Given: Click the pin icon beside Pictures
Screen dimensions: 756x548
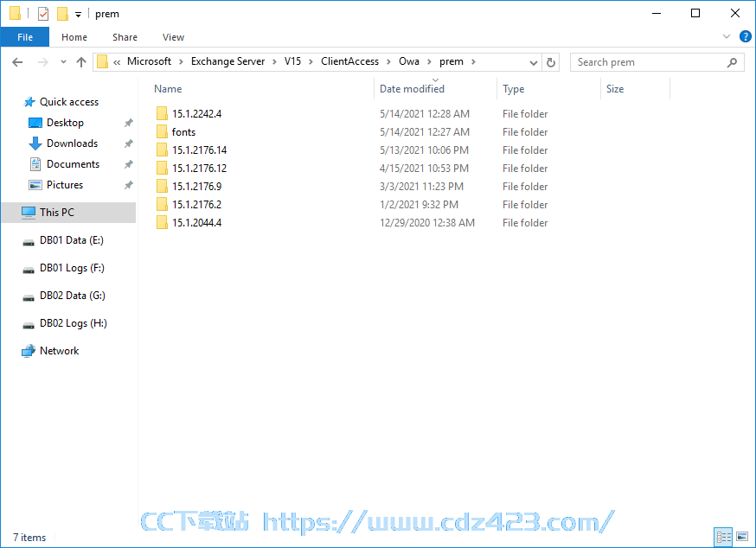Looking at the screenshot, I should pos(128,185).
